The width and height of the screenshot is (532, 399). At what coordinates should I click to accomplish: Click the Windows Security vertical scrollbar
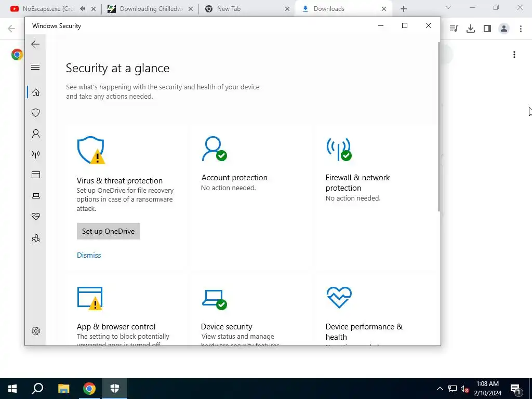point(438,127)
